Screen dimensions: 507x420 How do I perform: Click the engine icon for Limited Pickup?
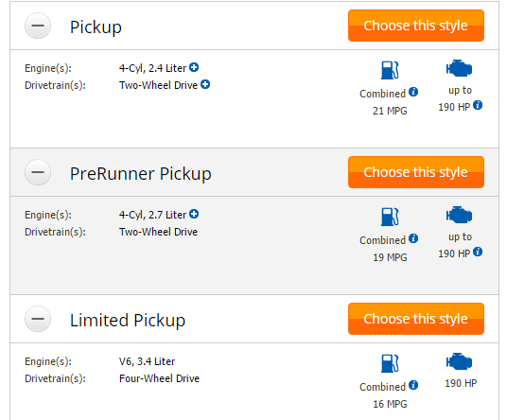pos(459,361)
